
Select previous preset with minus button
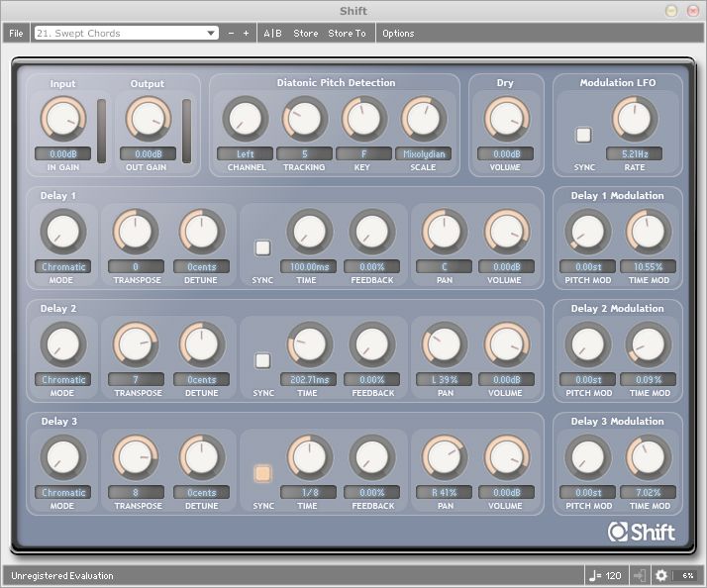pyautogui.click(x=231, y=34)
